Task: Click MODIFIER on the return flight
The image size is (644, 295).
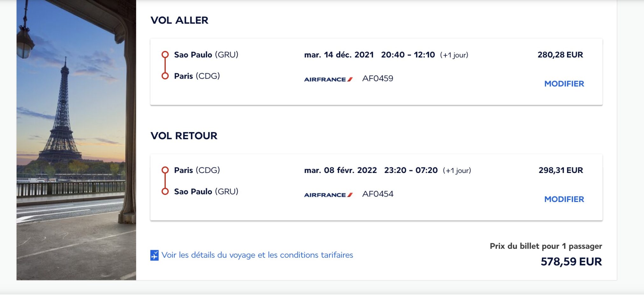Action: tap(564, 199)
